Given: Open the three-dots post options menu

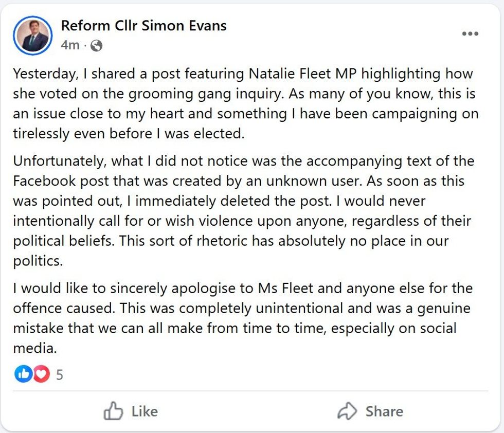Looking at the screenshot, I should (470, 34).
